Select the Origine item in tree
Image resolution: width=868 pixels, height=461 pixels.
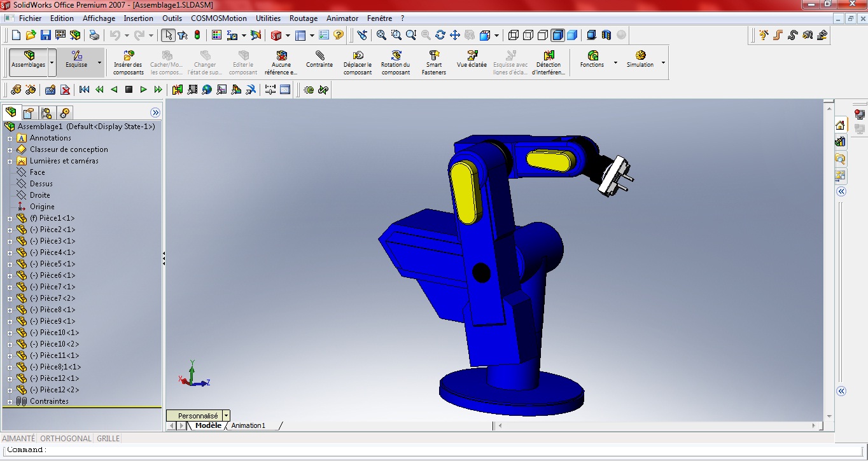[x=42, y=207]
